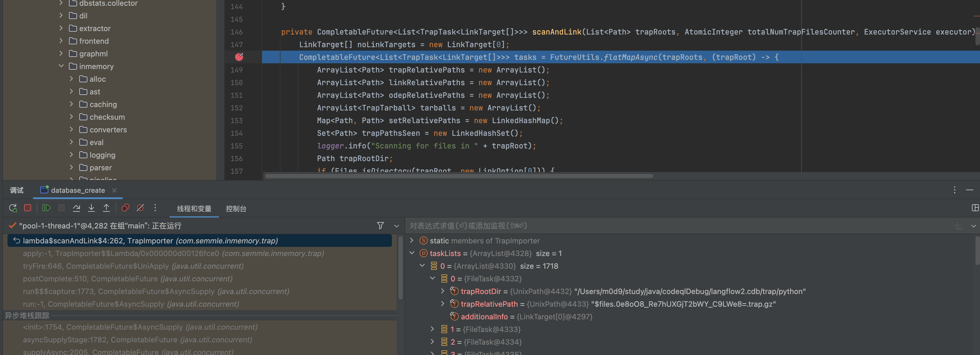Expand the checksum folder

pyautogui.click(x=71, y=117)
